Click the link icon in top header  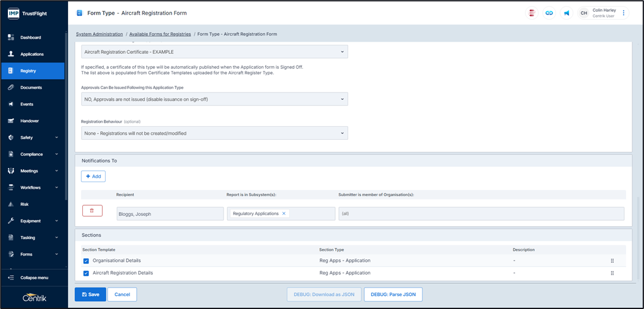549,13
